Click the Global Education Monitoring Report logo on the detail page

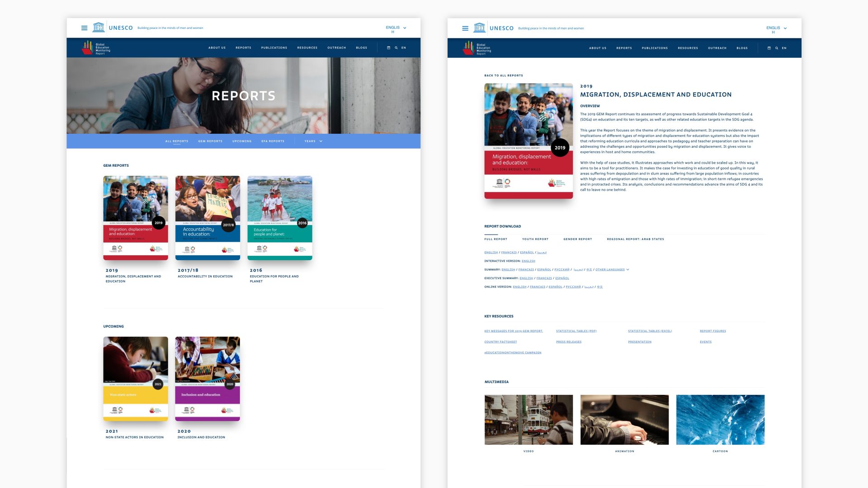(x=477, y=48)
